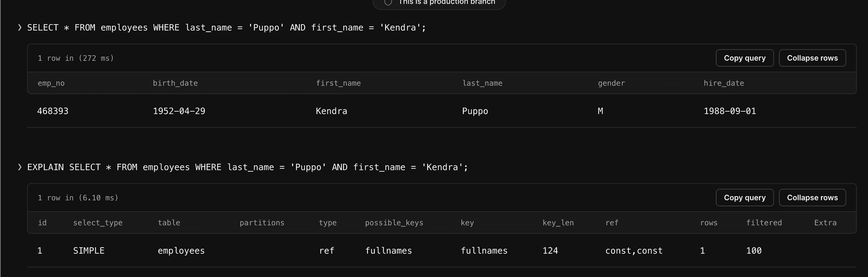Image resolution: width=868 pixels, height=277 pixels.
Task: Select the emp_no value 468393 cell
Action: [x=53, y=111]
